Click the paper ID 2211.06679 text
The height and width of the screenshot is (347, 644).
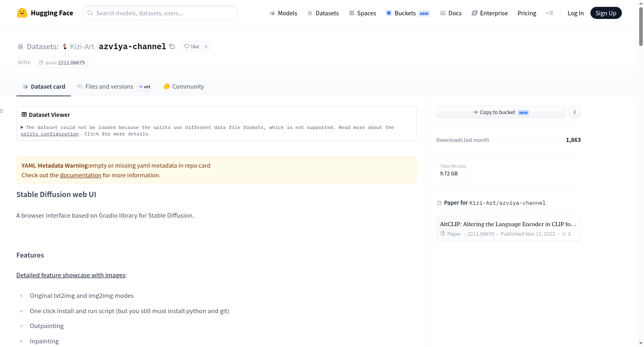click(481, 234)
